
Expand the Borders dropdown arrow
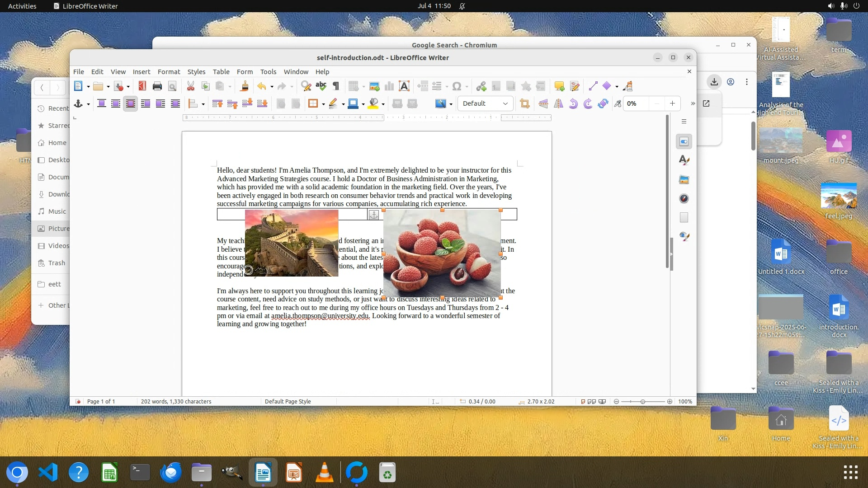(323, 104)
